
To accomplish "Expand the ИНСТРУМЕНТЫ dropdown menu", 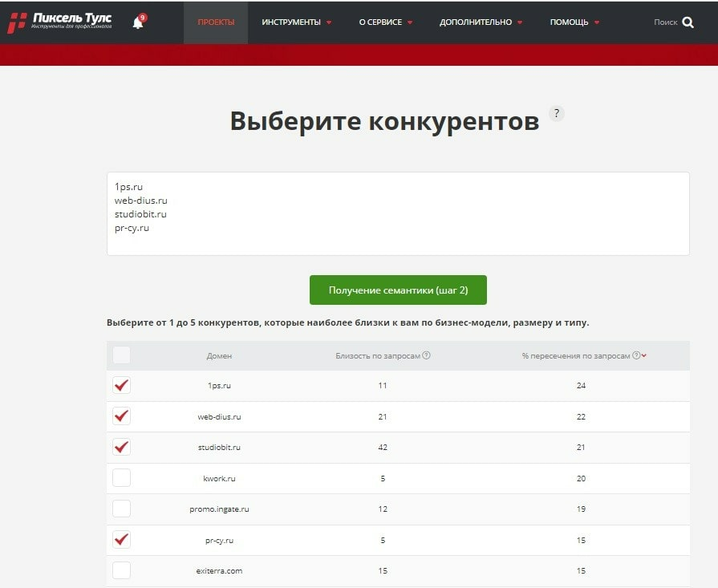I will tap(296, 22).
